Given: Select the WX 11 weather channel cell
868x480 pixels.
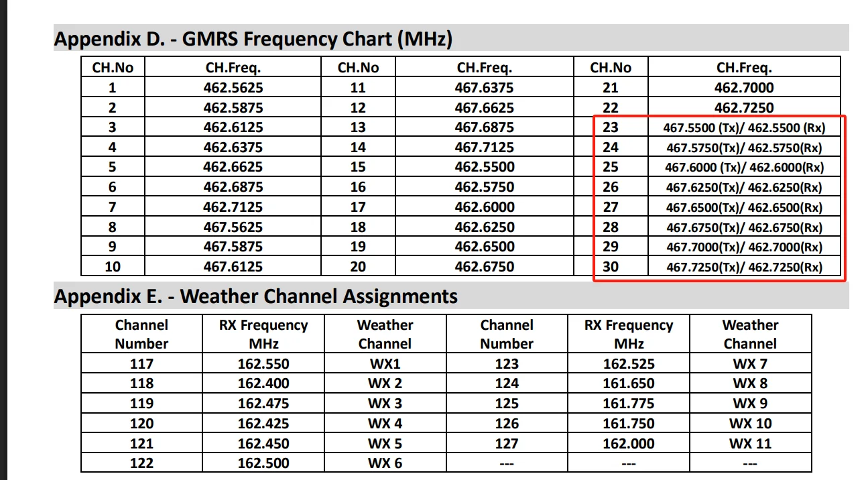Looking at the screenshot, I should point(750,444).
